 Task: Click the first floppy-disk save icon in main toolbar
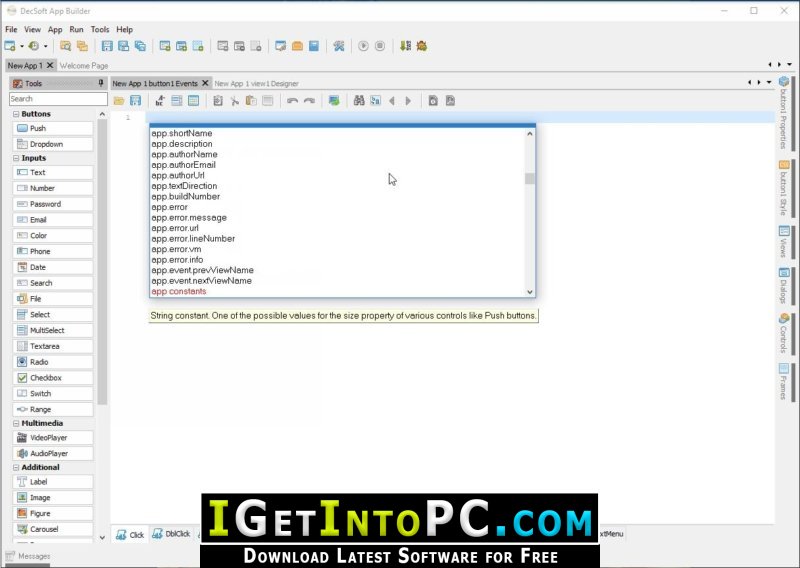click(x=107, y=46)
